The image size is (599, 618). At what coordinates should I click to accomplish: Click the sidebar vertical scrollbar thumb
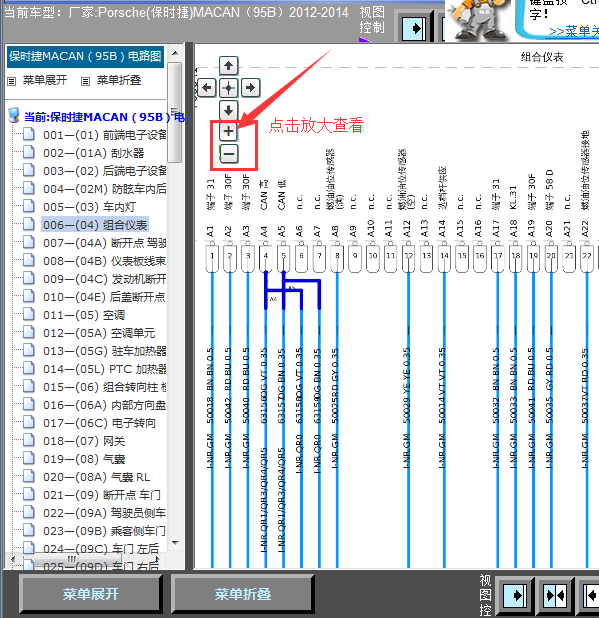(x=175, y=112)
